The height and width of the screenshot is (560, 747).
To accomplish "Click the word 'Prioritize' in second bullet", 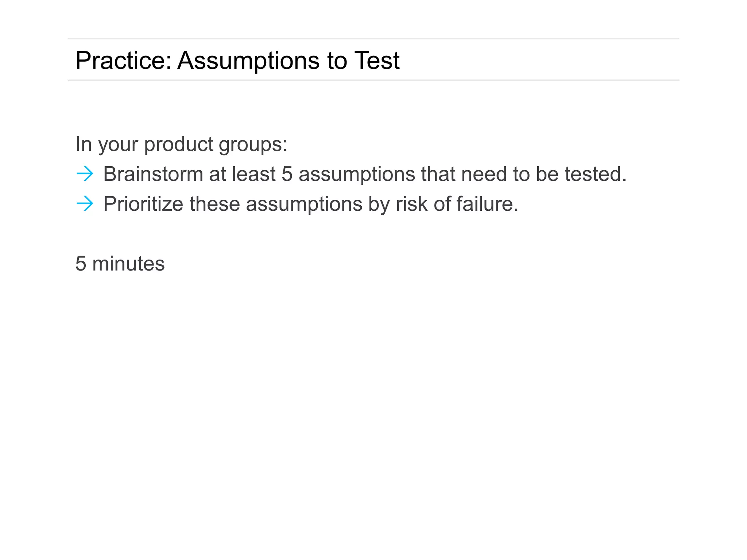I will (x=143, y=204).
